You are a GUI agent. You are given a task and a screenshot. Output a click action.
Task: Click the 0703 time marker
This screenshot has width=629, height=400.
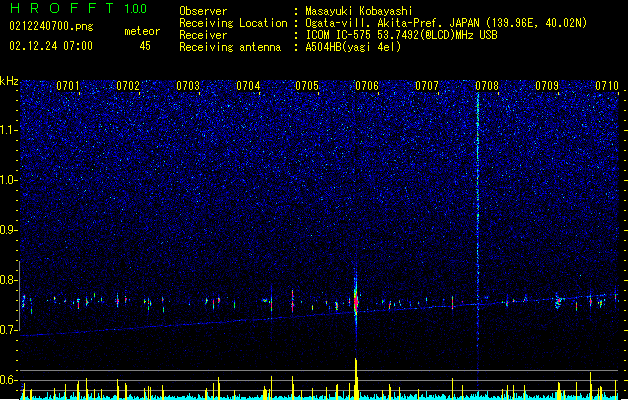[x=188, y=86]
